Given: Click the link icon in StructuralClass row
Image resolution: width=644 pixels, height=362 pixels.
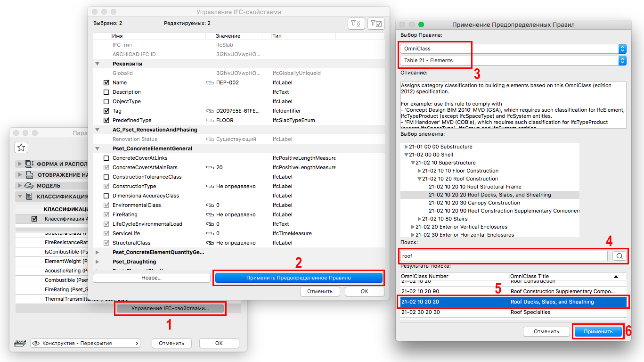Looking at the screenshot, I should [x=210, y=243].
